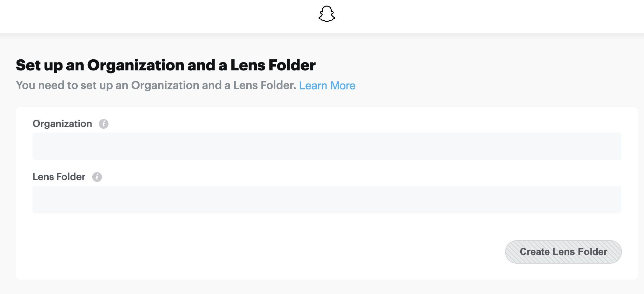The image size is (644, 294).
Task: Click the disabled striped button at bottom right
Action: coord(563,252)
